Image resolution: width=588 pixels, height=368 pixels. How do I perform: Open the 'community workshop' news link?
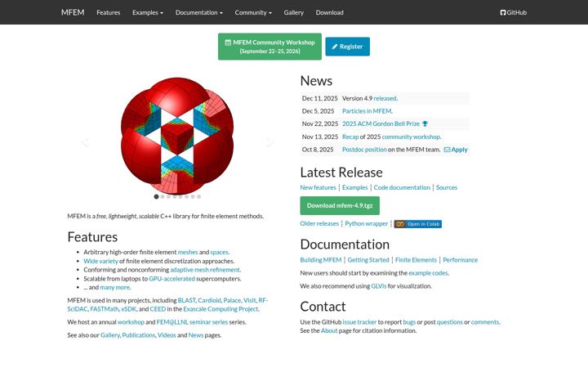(411, 137)
